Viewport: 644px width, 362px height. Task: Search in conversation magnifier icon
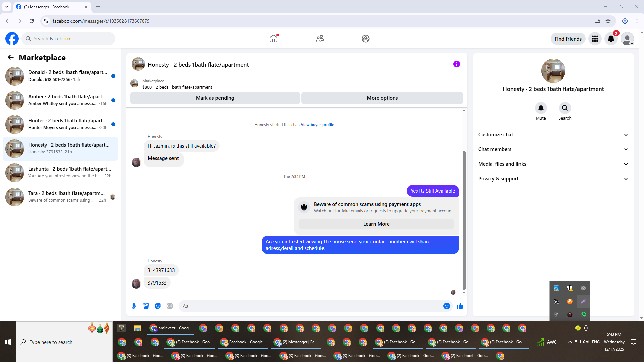pos(565,108)
